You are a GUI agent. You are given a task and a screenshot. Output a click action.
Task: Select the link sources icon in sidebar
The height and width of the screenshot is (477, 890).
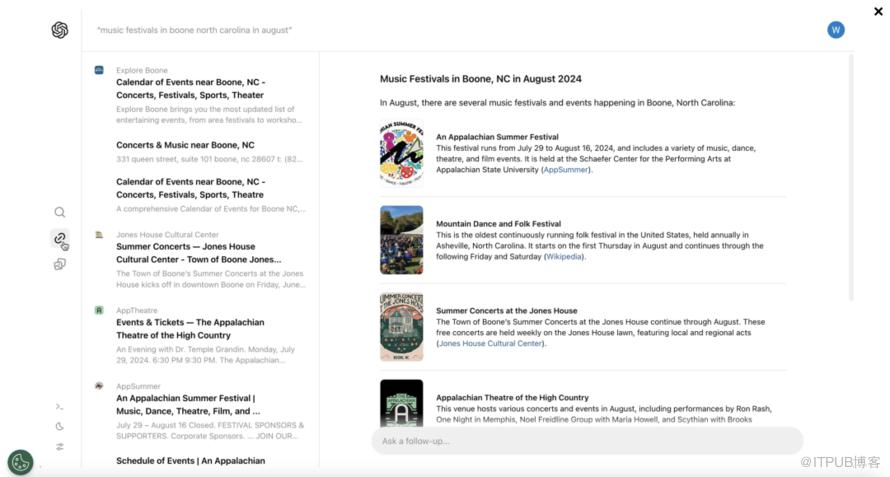[60, 238]
